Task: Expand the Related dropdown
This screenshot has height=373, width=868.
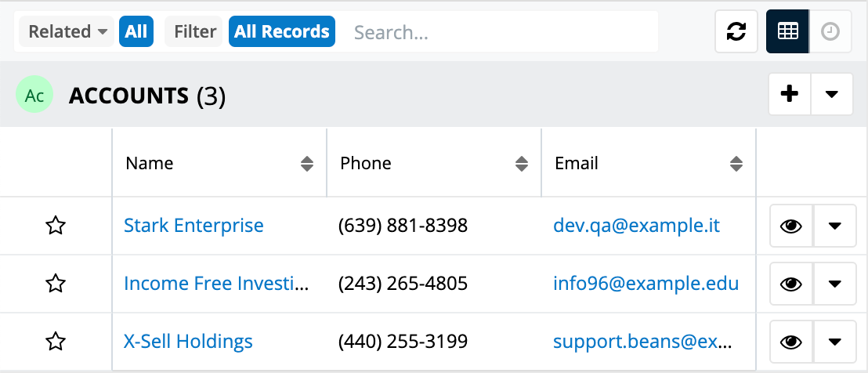Action: (67, 32)
